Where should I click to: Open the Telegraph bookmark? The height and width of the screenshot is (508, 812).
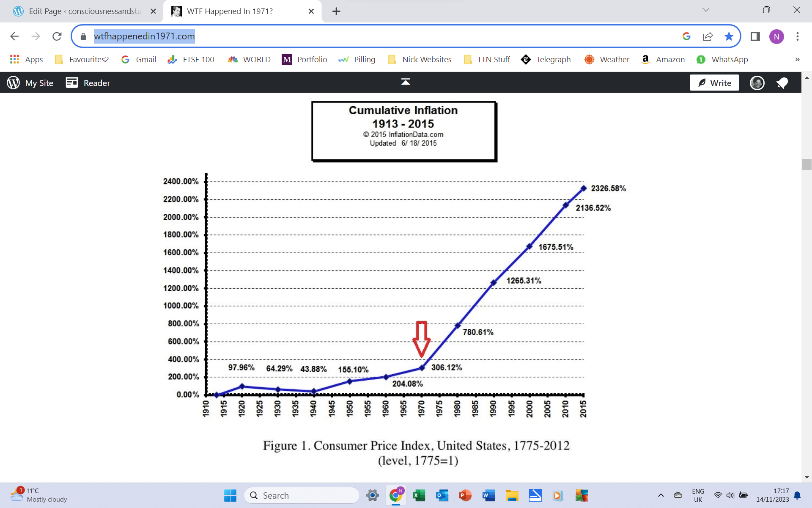click(x=546, y=60)
